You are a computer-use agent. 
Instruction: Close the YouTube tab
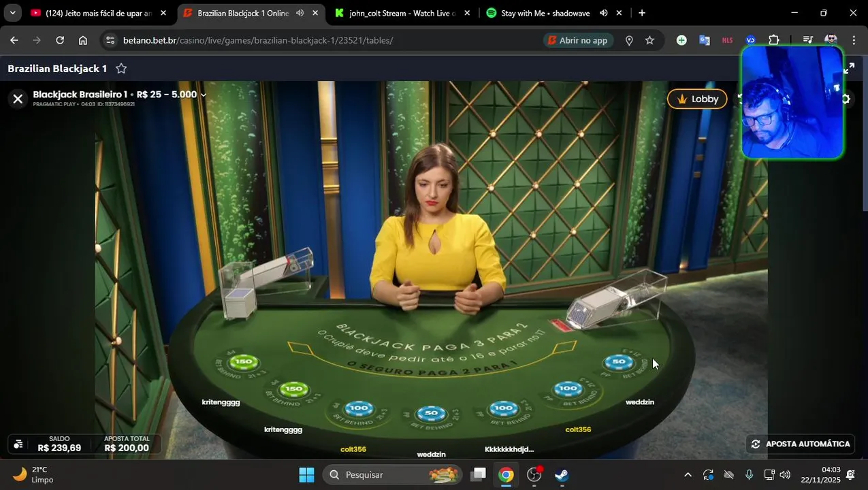[x=163, y=13]
